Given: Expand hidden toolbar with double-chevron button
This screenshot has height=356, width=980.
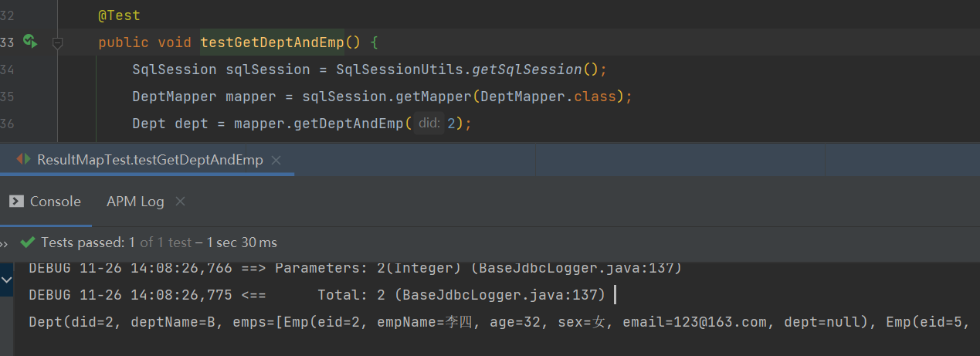Looking at the screenshot, I should (x=4, y=243).
